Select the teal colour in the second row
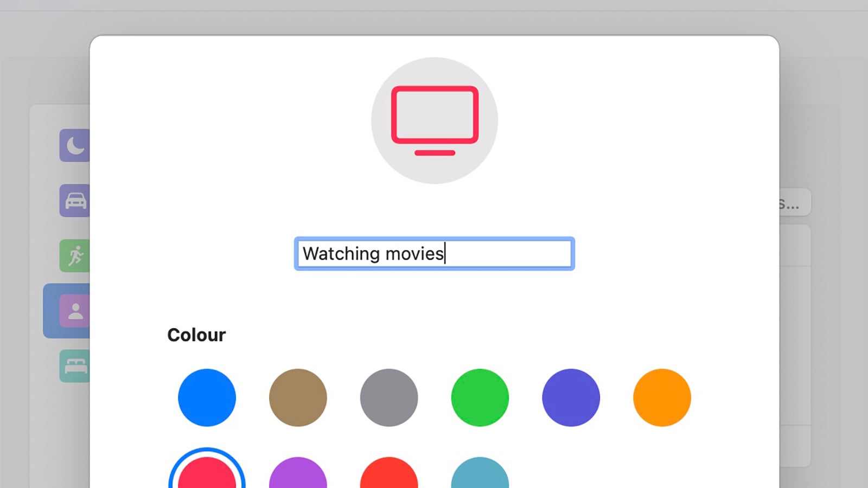This screenshot has width=868, height=488. point(480,477)
